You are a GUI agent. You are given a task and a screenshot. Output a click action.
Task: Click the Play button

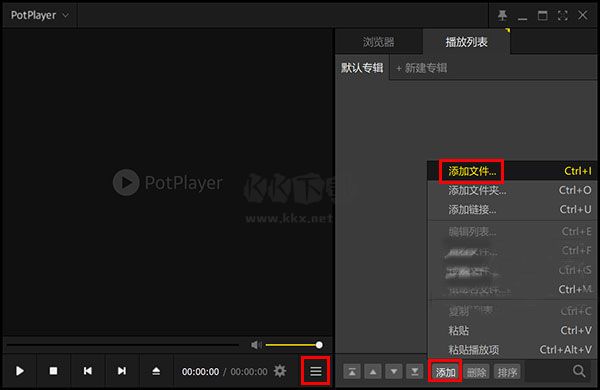(x=20, y=371)
